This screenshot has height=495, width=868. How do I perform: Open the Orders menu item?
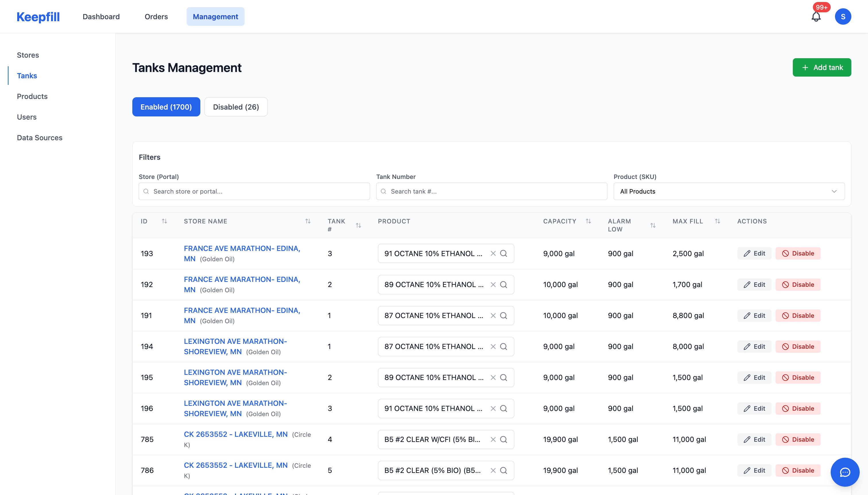(x=156, y=17)
